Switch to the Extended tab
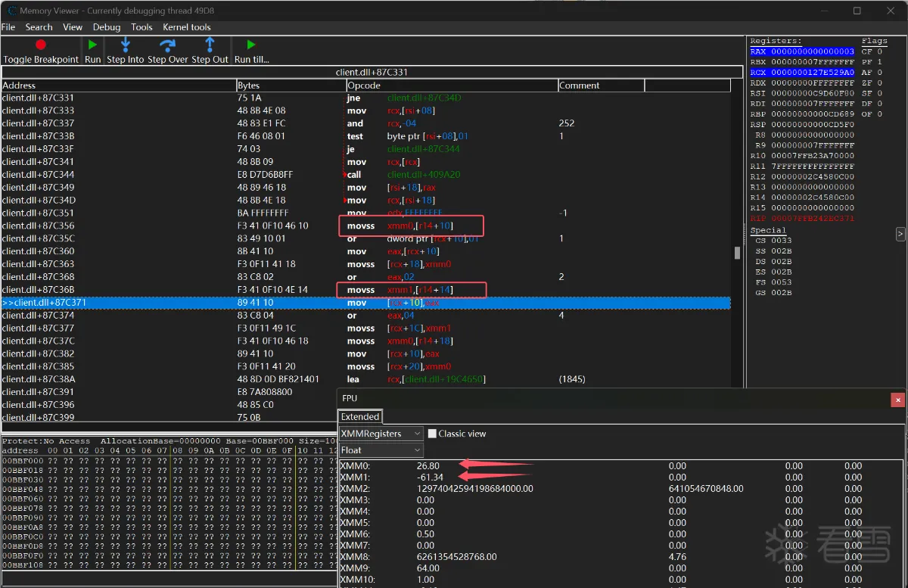The height and width of the screenshot is (588, 908). pos(360,417)
